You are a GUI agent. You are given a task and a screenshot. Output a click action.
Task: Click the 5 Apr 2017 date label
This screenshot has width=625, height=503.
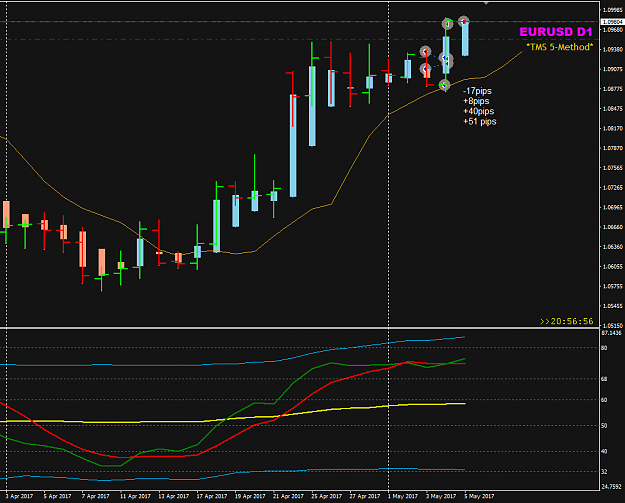pos(58,496)
